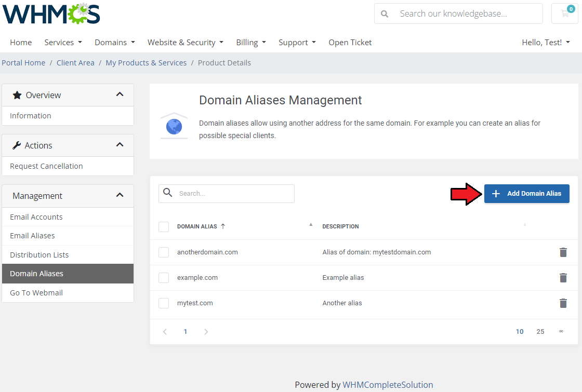This screenshot has width=582, height=392.
Task: Click the mytest.com alias text
Action: [195, 303]
